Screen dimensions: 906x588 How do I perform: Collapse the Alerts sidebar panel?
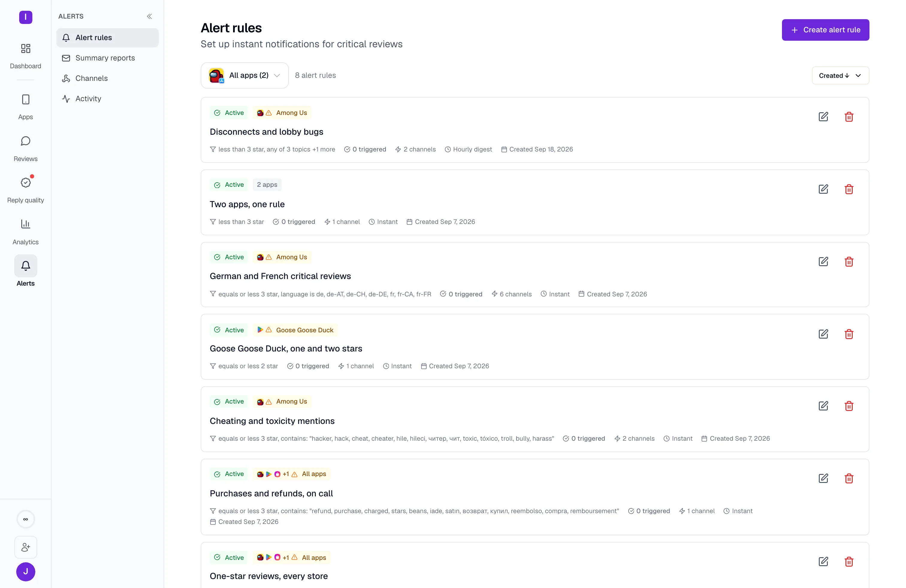point(149,16)
